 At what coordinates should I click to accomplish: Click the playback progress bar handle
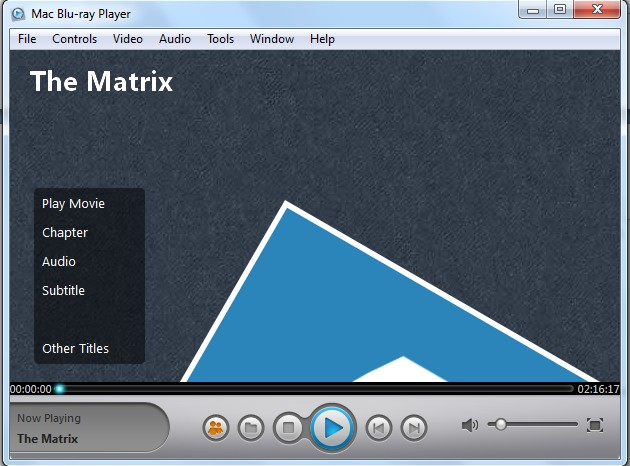point(60,389)
